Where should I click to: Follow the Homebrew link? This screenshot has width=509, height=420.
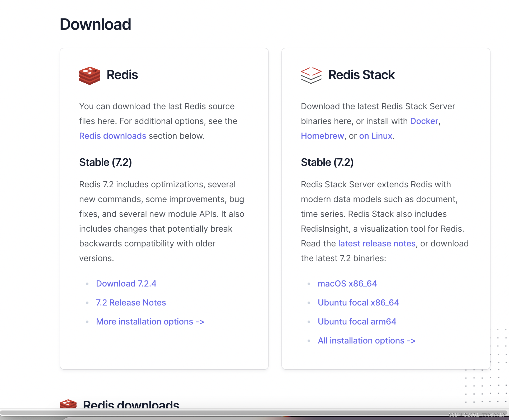tap(322, 136)
